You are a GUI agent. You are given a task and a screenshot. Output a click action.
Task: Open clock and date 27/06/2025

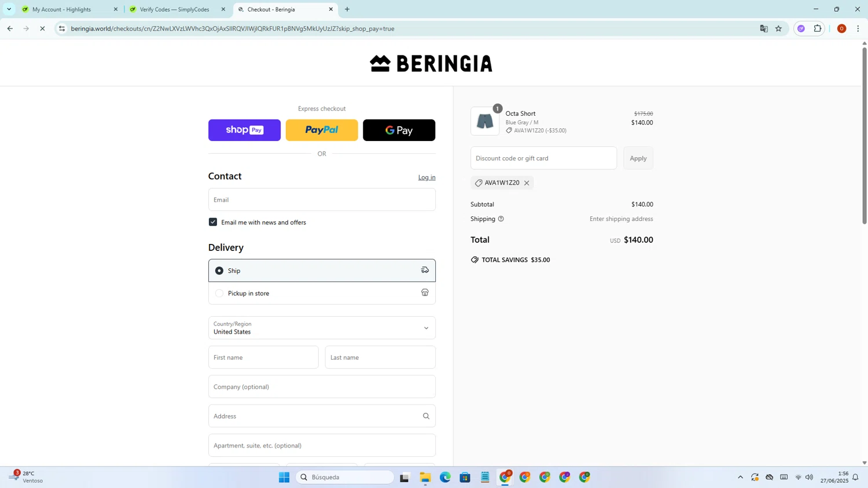(834, 477)
